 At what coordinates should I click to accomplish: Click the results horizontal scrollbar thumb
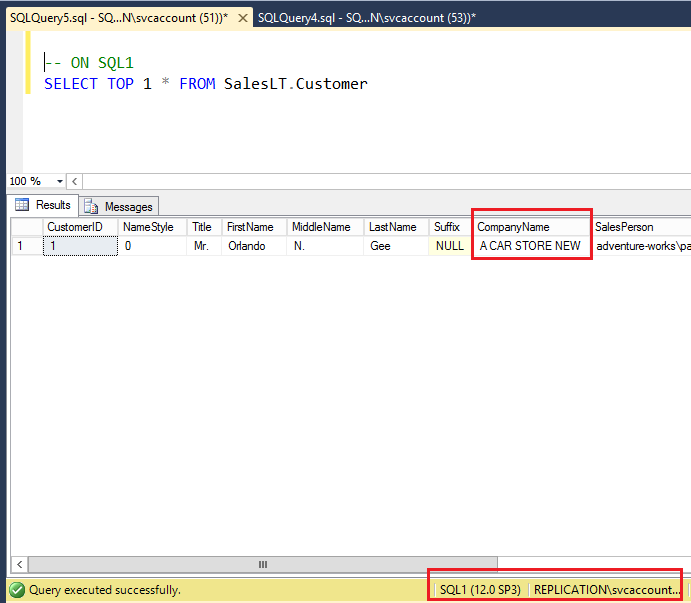pos(263,564)
